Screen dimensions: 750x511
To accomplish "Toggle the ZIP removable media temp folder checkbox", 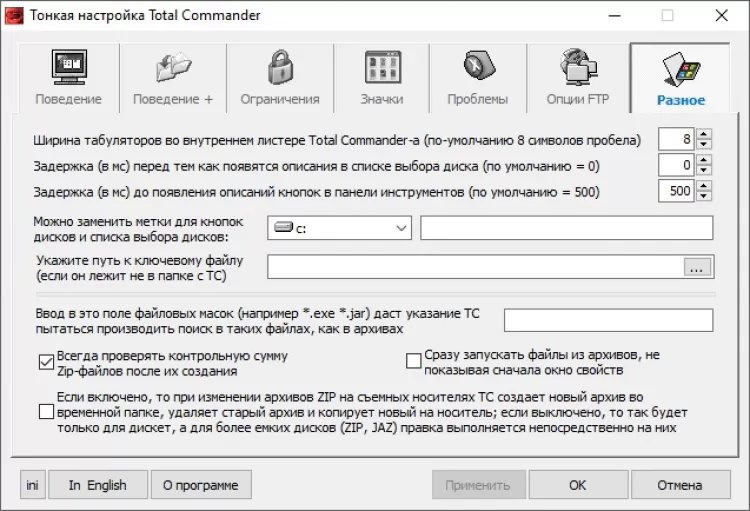I will coord(45,411).
